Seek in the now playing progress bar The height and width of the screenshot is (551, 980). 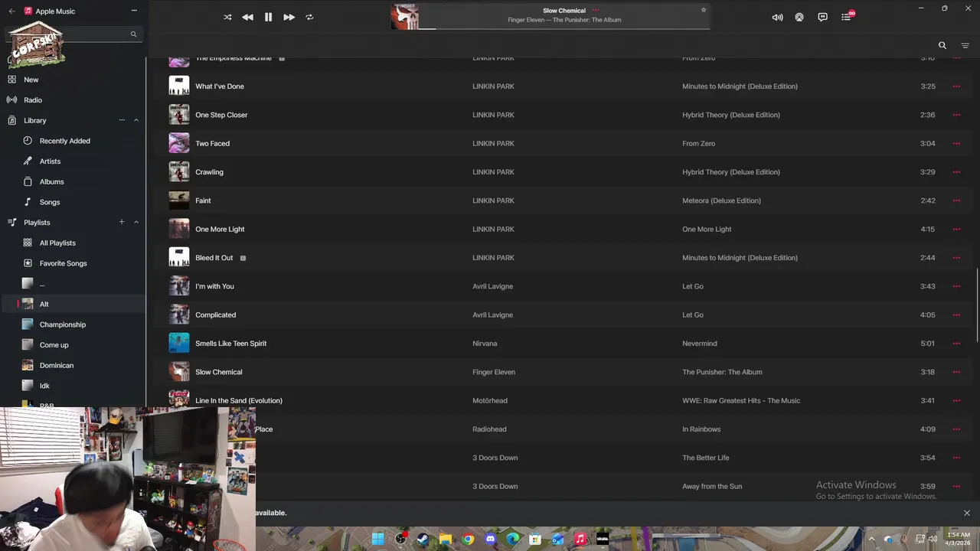(564, 29)
